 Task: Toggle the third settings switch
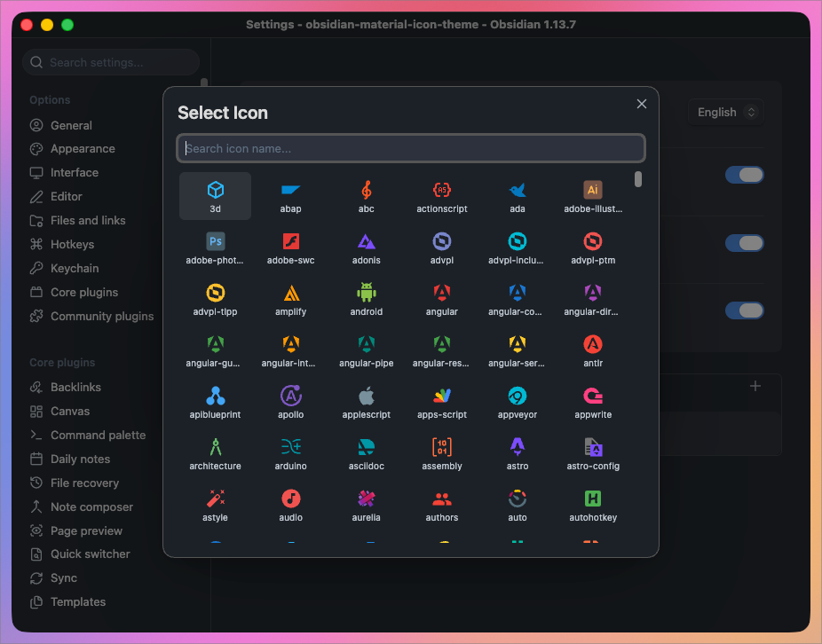coord(745,310)
